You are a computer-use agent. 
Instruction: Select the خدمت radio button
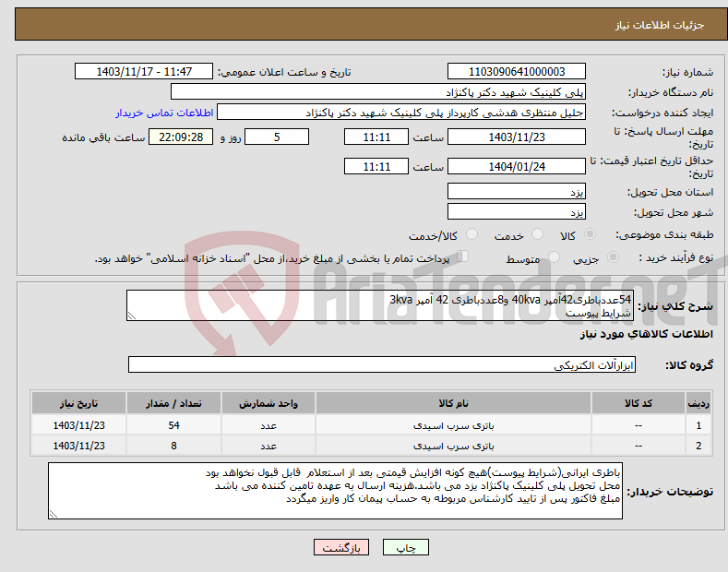tap(537, 234)
